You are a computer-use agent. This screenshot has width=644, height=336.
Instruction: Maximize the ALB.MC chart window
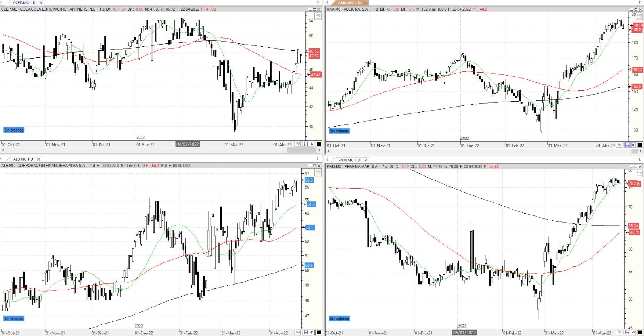pos(314,166)
